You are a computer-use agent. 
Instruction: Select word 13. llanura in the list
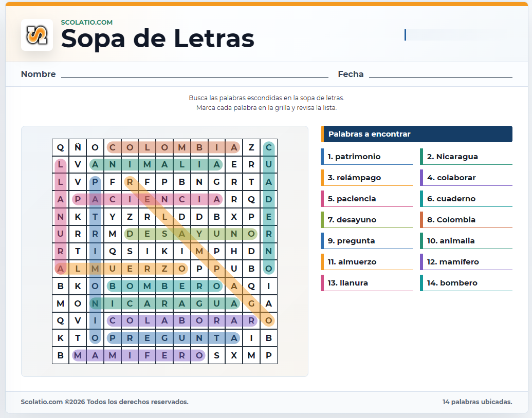367,283
